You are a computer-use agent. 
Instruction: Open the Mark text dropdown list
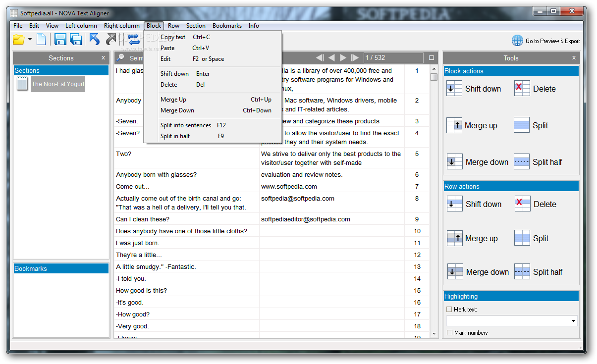574,321
